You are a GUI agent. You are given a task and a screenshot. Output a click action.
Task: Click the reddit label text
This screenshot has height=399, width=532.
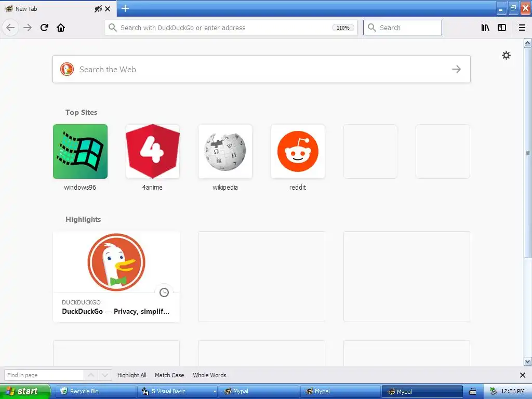pos(298,187)
